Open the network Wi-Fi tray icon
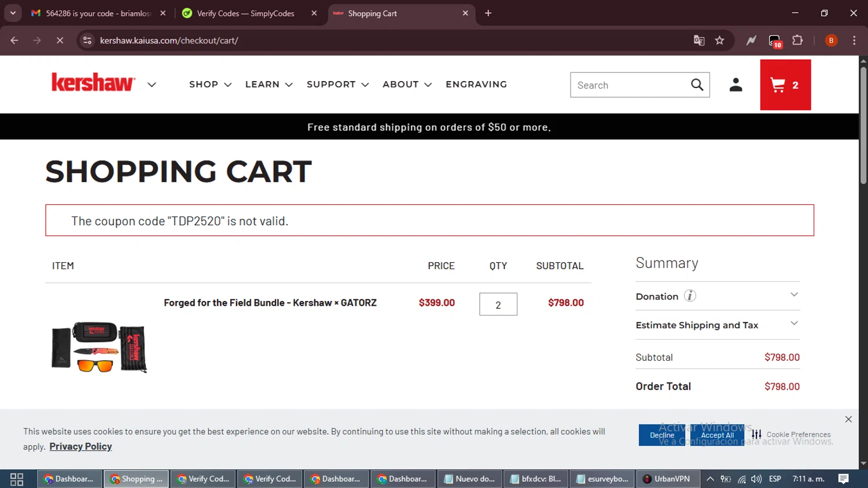Image resolution: width=868 pixels, height=488 pixels. point(741,479)
